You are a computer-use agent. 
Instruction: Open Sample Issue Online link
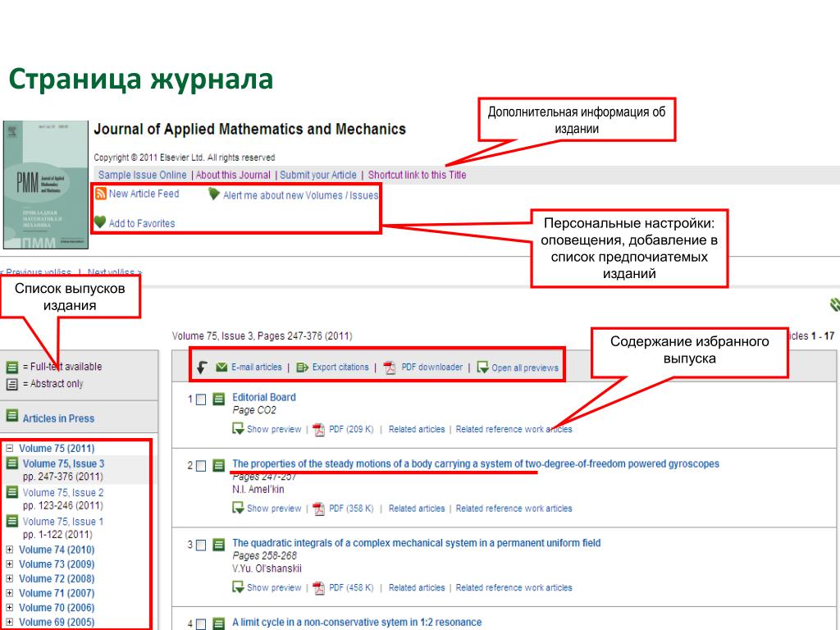[143, 176]
